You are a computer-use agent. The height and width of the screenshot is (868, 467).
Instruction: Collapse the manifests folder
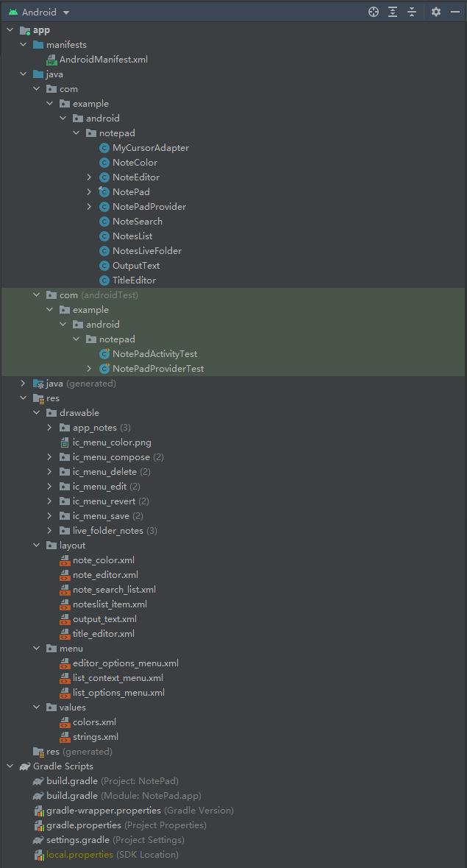pyautogui.click(x=23, y=44)
